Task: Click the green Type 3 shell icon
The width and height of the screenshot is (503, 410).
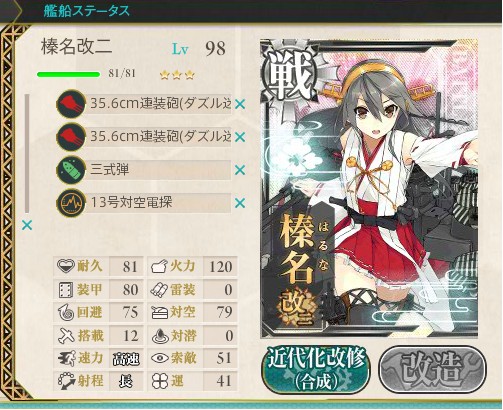Action: (x=70, y=170)
